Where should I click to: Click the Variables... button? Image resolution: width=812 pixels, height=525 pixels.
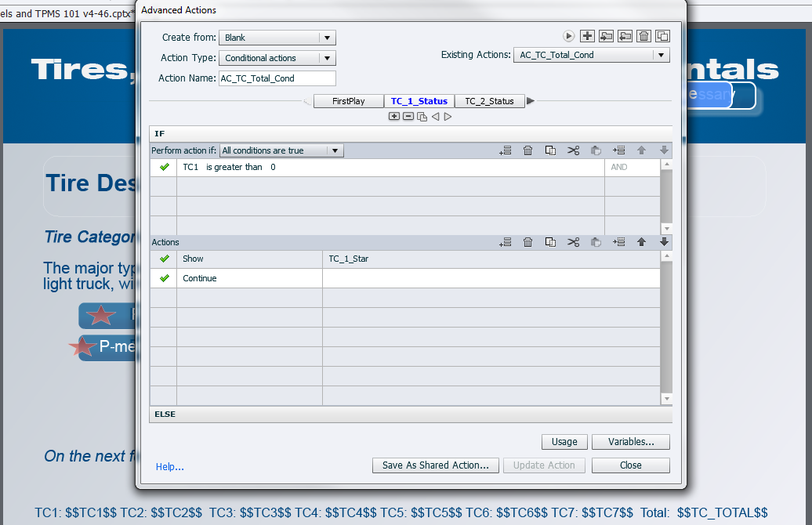[630, 442]
